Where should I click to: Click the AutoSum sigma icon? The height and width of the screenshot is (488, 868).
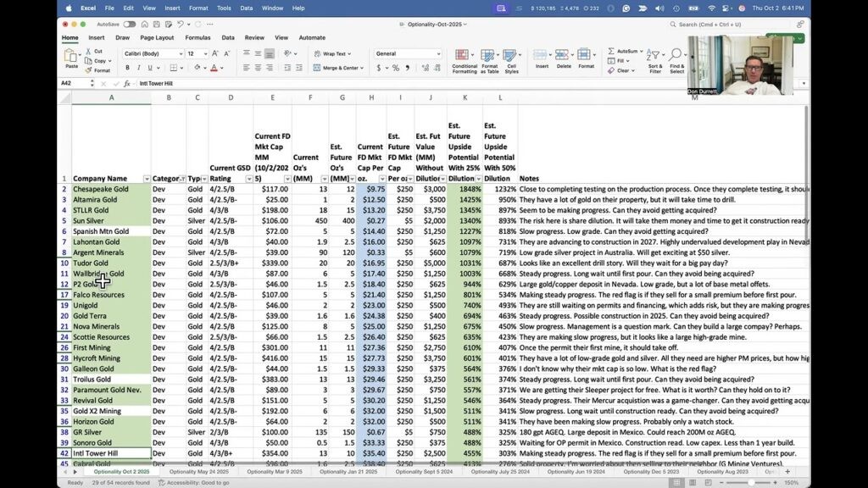click(611, 51)
